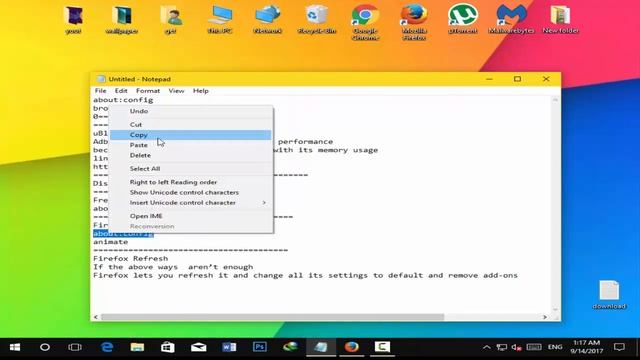Click the Notepad horizontal scrollbar thumb

click(x=272, y=317)
